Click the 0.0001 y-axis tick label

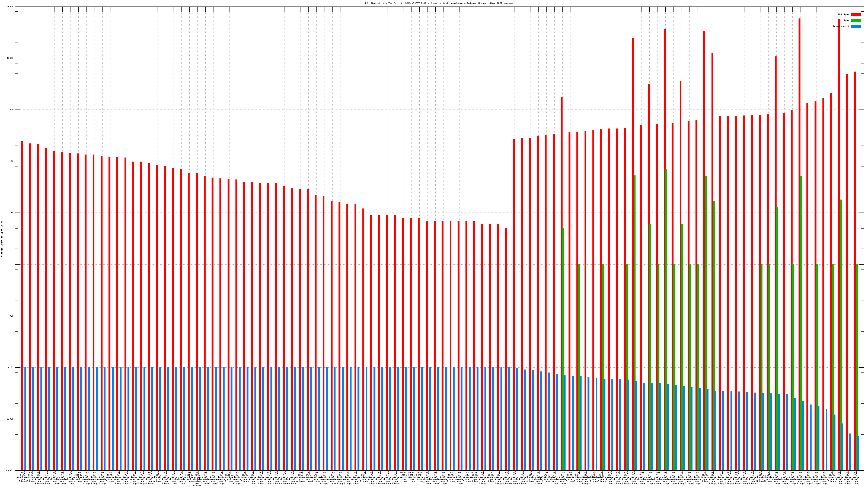[x=10, y=470]
